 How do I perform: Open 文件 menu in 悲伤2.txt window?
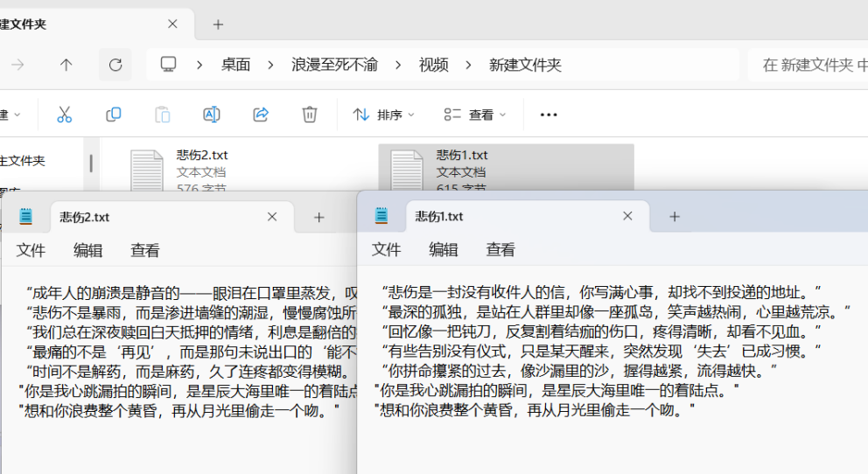pyautogui.click(x=31, y=250)
